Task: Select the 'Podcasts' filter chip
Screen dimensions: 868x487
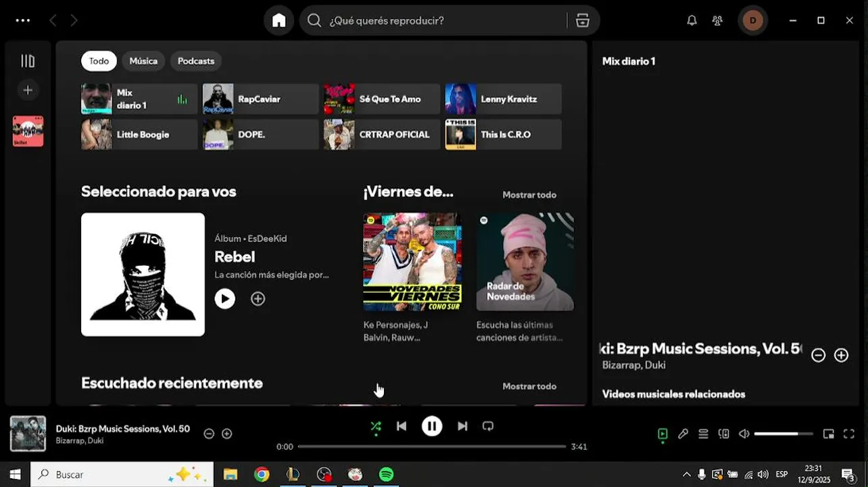Action: pyautogui.click(x=196, y=61)
